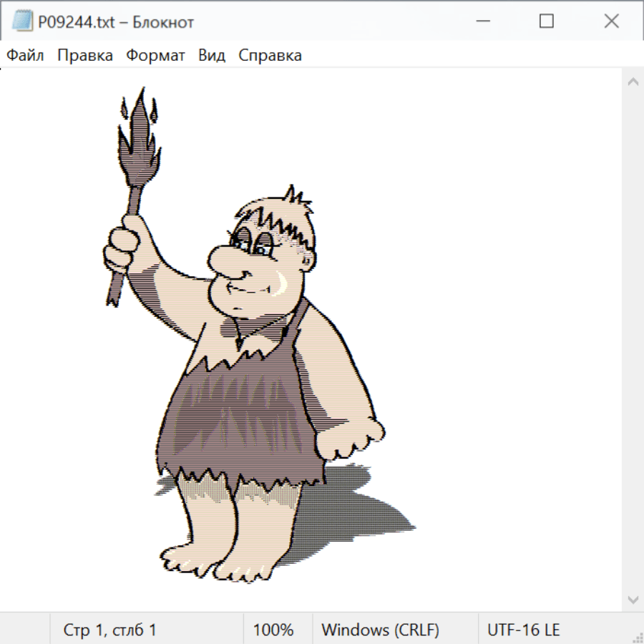Click the vertical scrollbar track
This screenshot has height=644, width=644.
633,340
